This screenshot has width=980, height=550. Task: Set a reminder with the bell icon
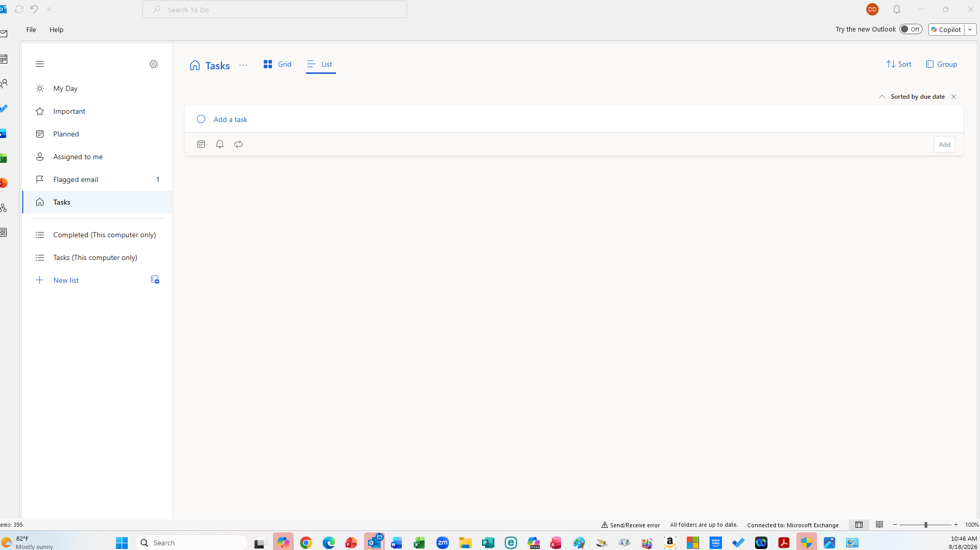220,144
